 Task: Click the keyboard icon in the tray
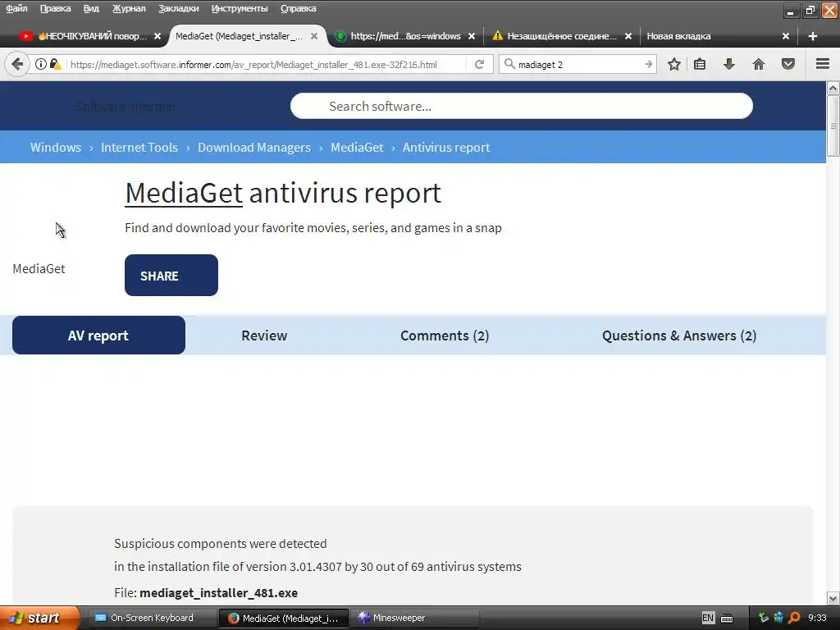[727, 619]
